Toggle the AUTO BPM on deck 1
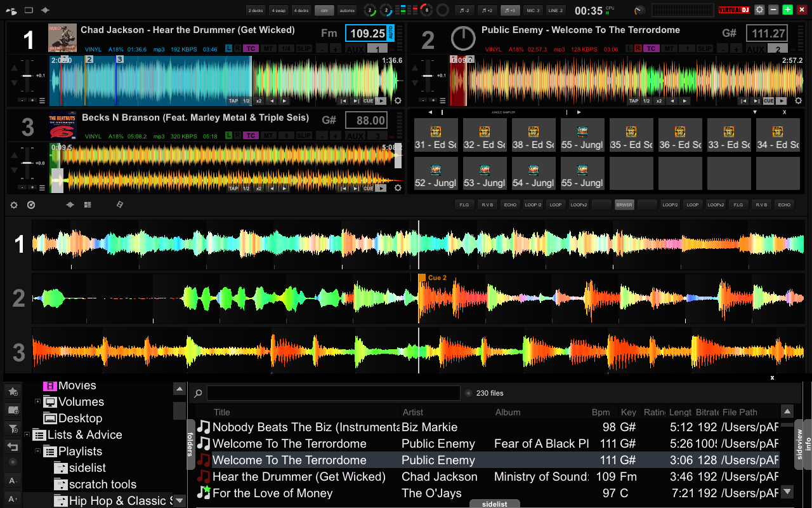This screenshot has width=812, height=508. click(390, 34)
